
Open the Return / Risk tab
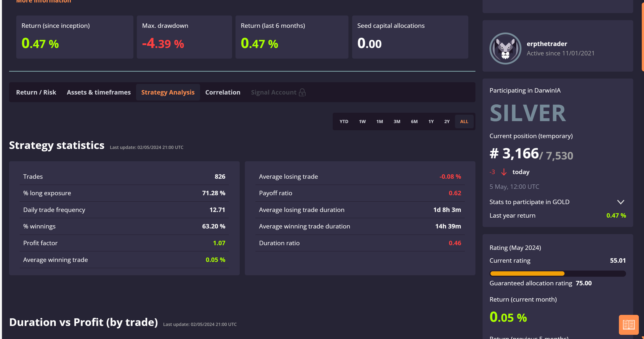(36, 92)
